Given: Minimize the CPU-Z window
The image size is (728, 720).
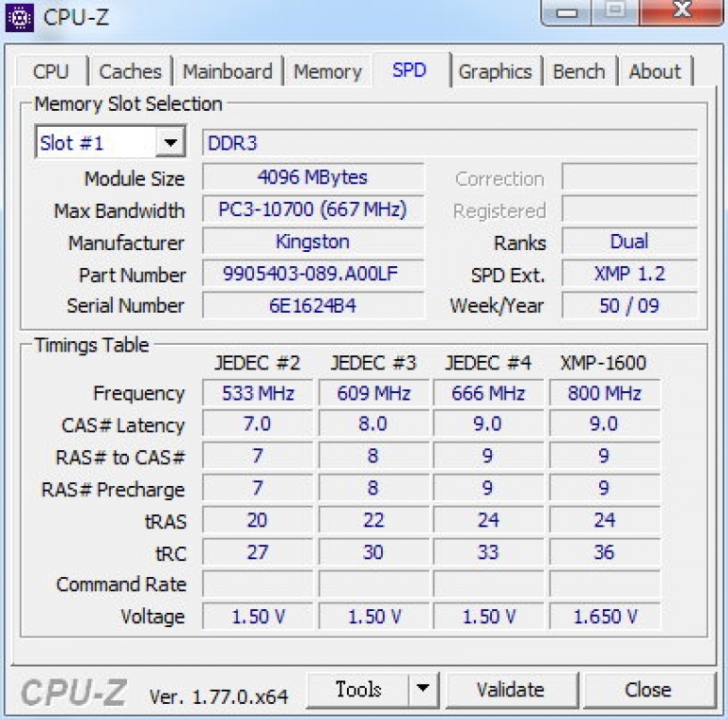Looking at the screenshot, I should tap(567, 12).
